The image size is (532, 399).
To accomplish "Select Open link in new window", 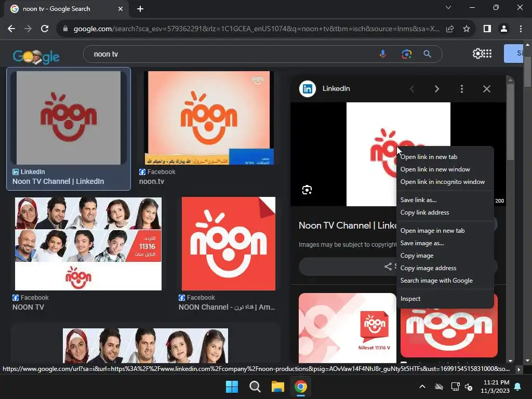I will (435, 169).
